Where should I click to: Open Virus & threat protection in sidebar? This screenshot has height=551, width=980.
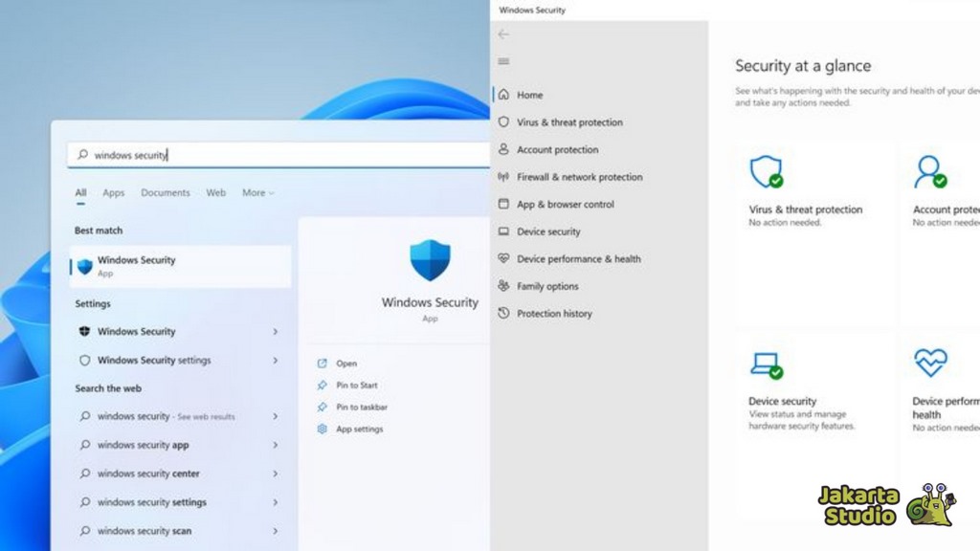tap(569, 121)
